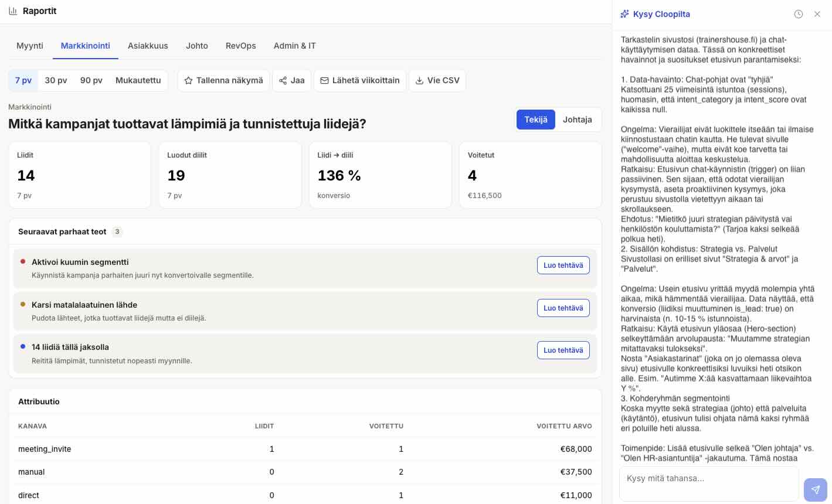Go to the Johto tab
The width and height of the screenshot is (832, 504).
[x=197, y=46]
